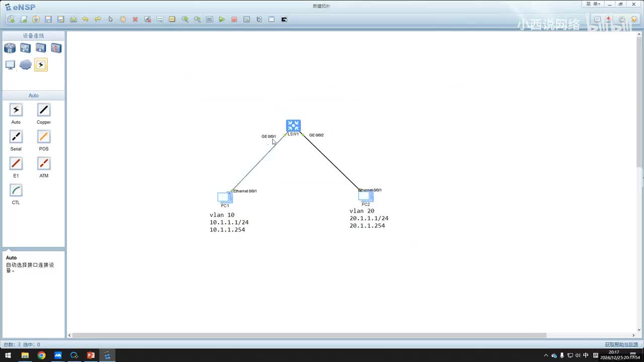Viewport: 644px width, 362px height.
Task: Click the LSW1 switch on the canvas
Action: (x=293, y=126)
